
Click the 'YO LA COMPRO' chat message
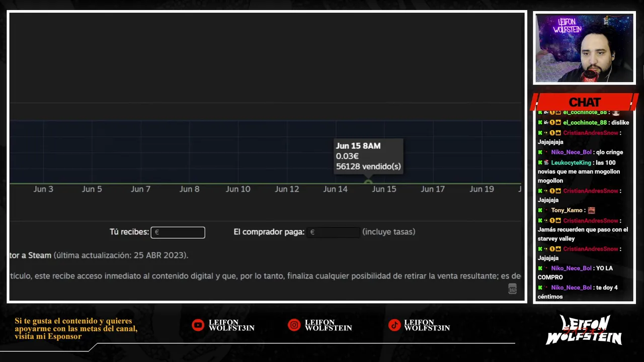tap(575, 273)
